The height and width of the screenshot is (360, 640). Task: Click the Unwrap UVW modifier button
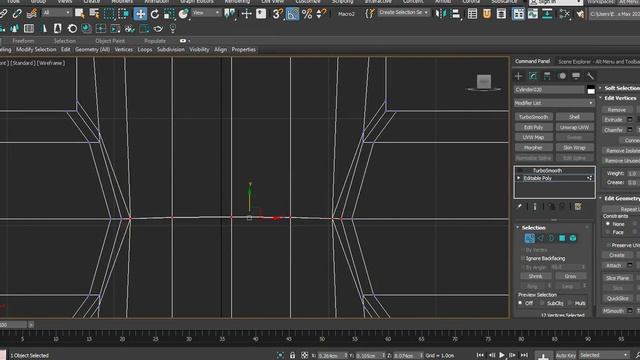coord(574,127)
